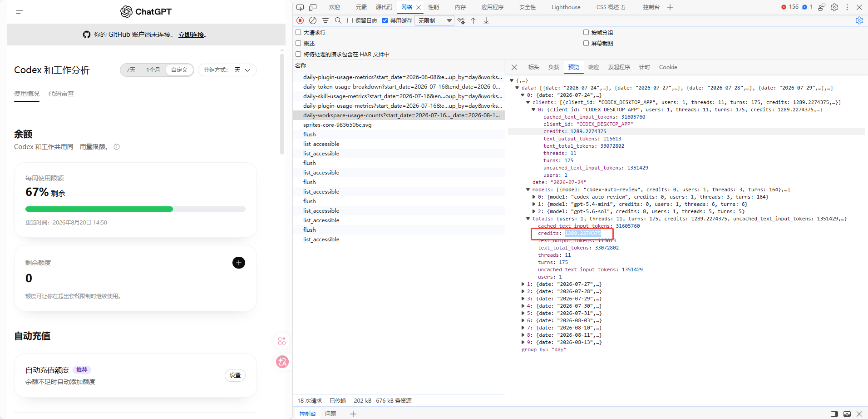Click the 立即连接 GitHub link
The image size is (868, 419).
(x=191, y=35)
